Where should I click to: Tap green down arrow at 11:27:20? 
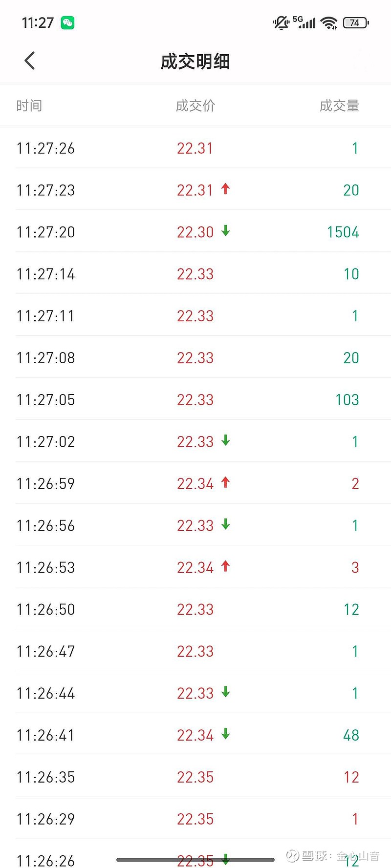pyautogui.click(x=225, y=231)
